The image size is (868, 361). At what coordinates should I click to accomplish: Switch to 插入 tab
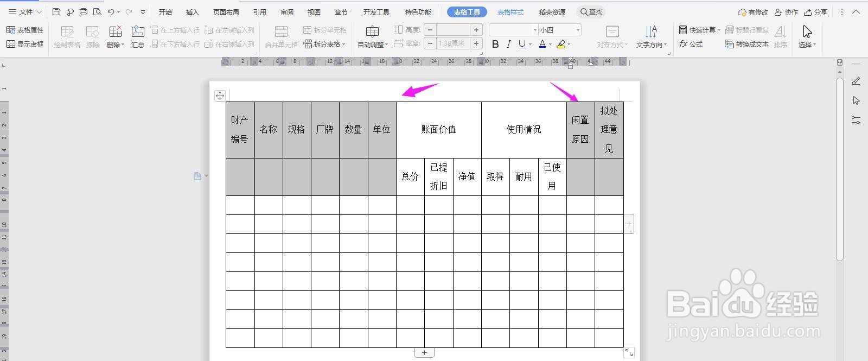tap(192, 12)
